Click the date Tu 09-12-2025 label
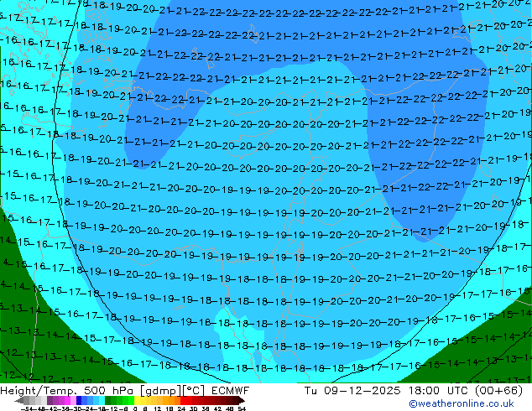 (x=352, y=391)
